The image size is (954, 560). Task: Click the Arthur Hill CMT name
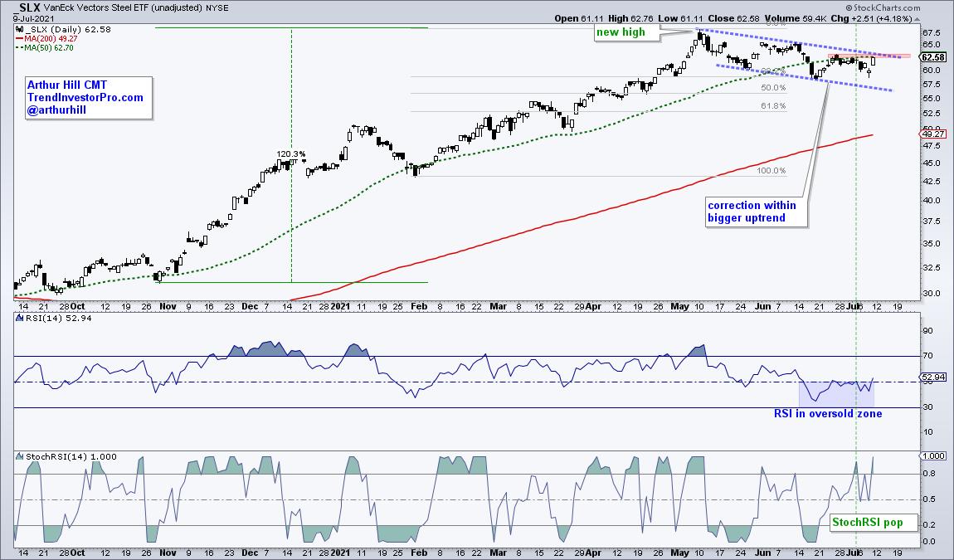[x=66, y=85]
